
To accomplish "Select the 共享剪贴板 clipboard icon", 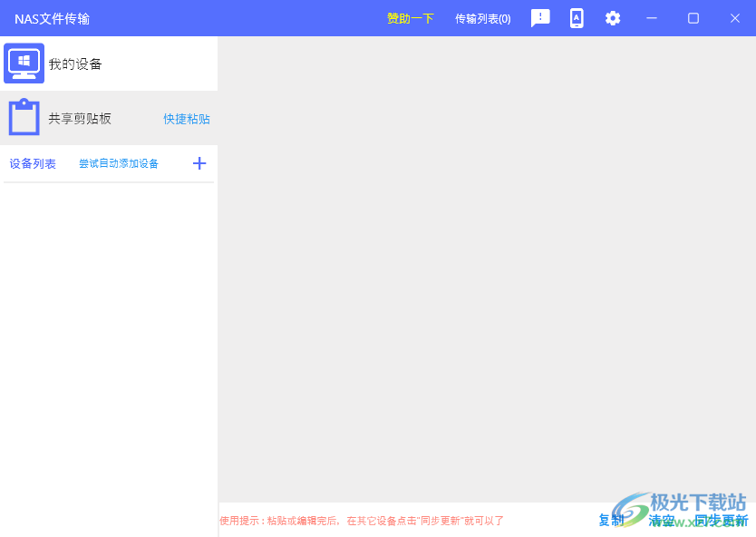I will click(x=24, y=117).
